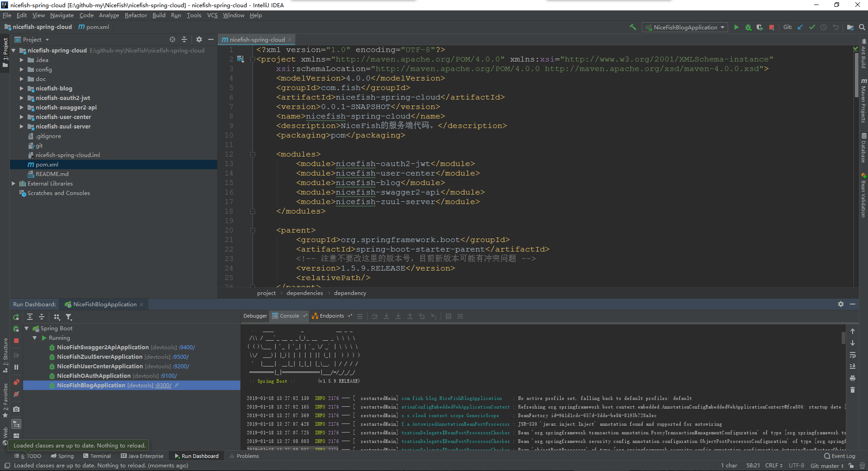
Task: Click the Git Revert arrow icon
Action: tap(835, 27)
